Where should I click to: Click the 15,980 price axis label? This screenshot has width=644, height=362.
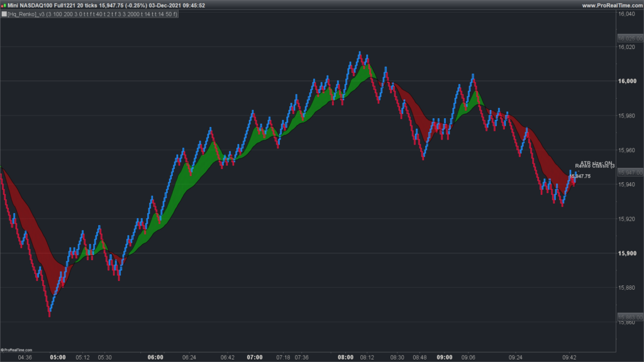626,116
